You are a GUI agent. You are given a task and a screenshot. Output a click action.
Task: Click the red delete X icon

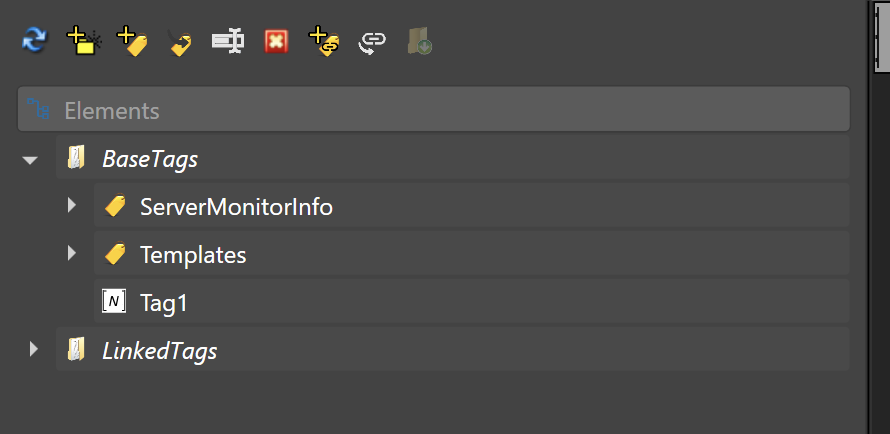click(x=276, y=41)
